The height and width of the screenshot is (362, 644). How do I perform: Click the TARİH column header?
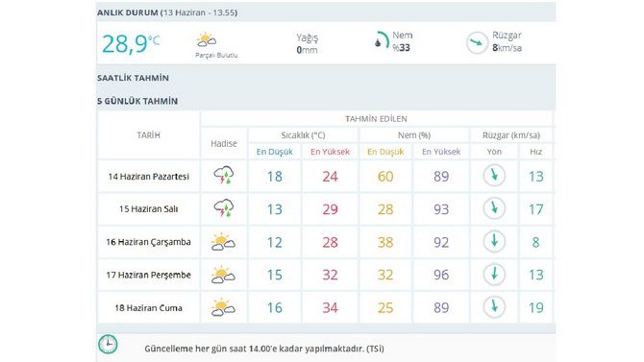[x=148, y=135]
